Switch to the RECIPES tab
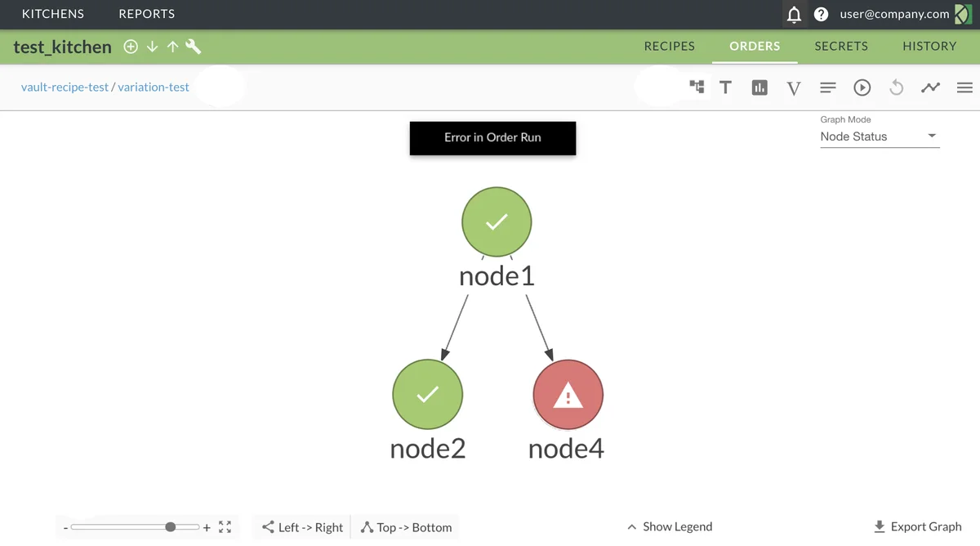Viewport: 980px width, 546px height. click(x=669, y=47)
